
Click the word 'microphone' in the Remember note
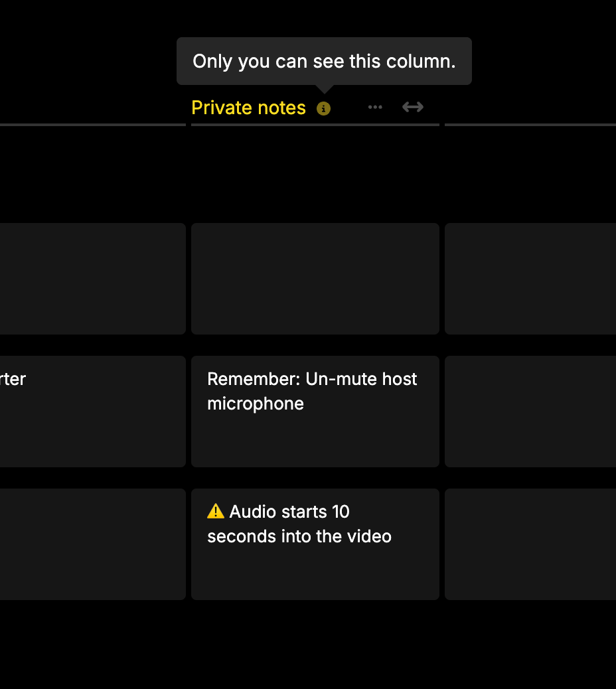[x=256, y=404]
